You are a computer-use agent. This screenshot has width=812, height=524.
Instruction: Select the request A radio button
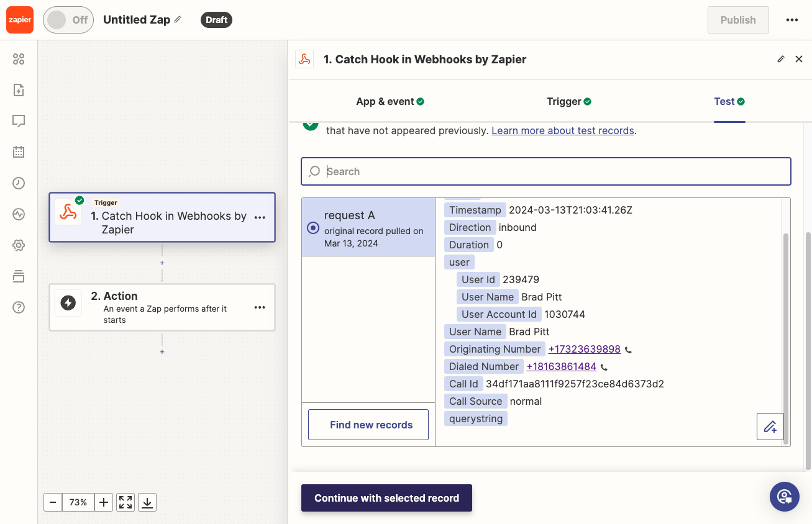click(x=313, y=228)
